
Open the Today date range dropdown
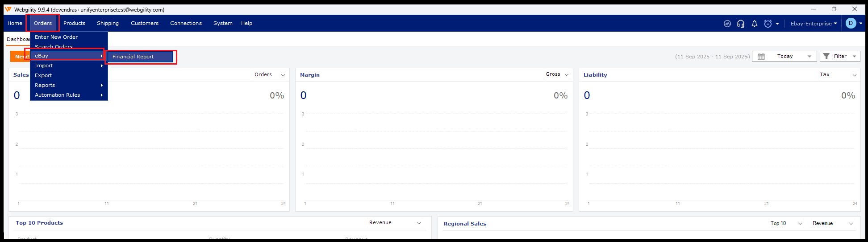pyautogui.click(x=785, y=56)
